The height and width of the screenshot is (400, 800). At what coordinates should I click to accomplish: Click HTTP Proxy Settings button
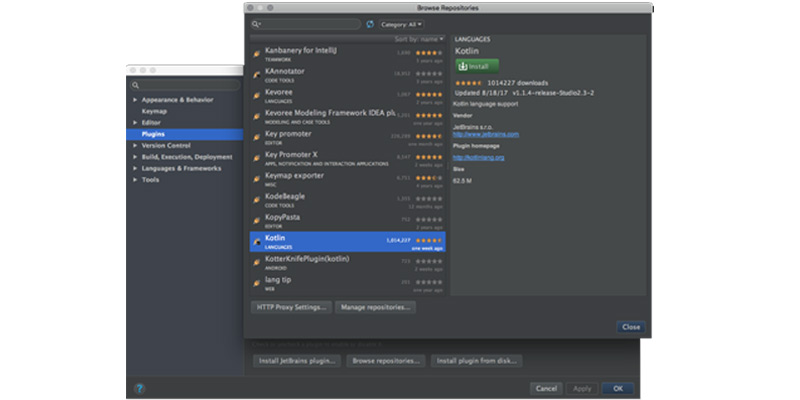pyautogui.click(x=291, y=307)
